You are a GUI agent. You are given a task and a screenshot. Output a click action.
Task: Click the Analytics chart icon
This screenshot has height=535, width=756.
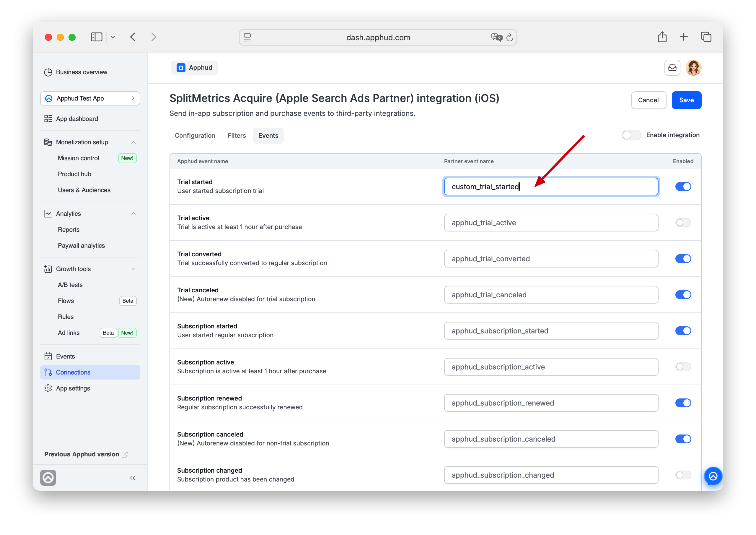[48, 214]
